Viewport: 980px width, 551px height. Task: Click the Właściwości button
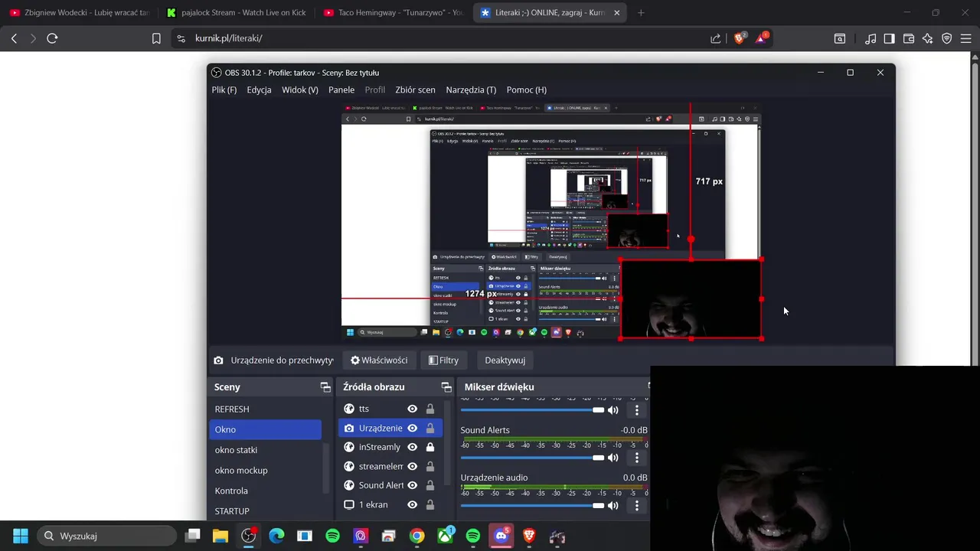tap(379, 360)
